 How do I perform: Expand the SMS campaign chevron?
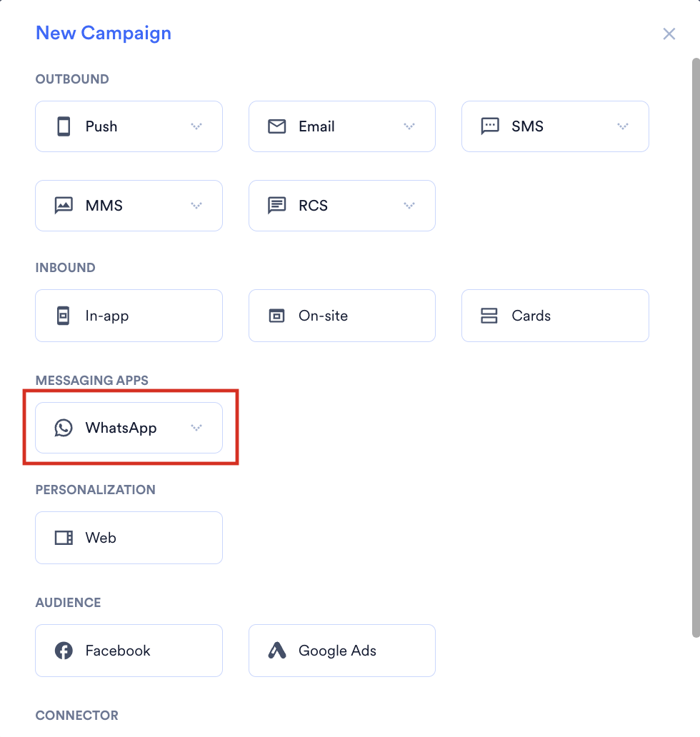[623, 126]
